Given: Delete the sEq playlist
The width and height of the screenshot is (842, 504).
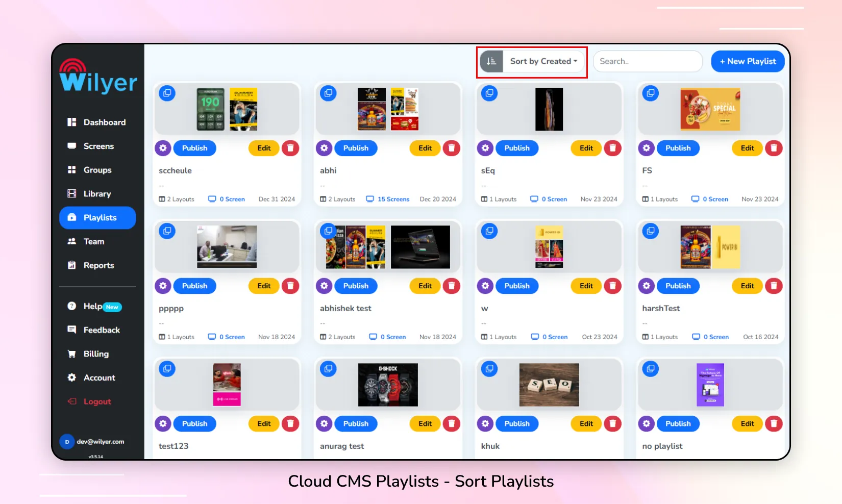Looking at the screenshot, I should [x=613, y=148].
